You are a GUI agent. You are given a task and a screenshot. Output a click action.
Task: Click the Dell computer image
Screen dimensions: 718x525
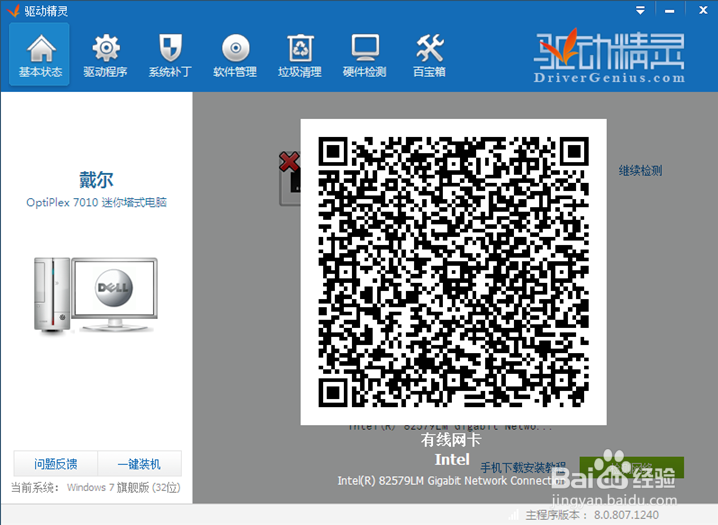tap(96, 295)
